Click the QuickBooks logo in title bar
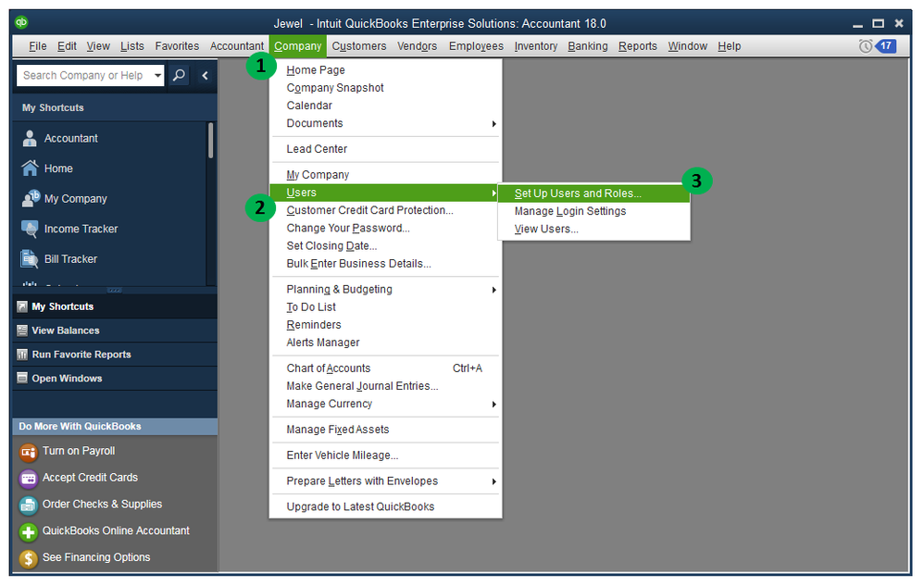 pos(21,22)
